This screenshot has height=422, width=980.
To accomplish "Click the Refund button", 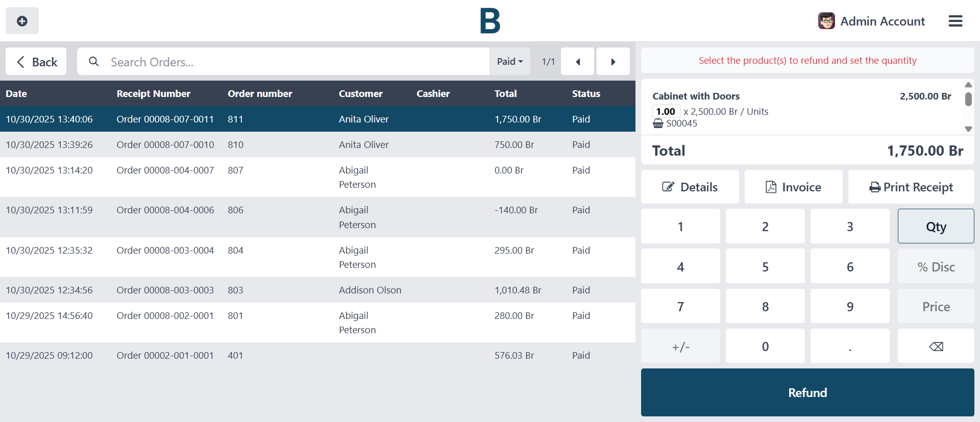I will [x=807, y=392].
